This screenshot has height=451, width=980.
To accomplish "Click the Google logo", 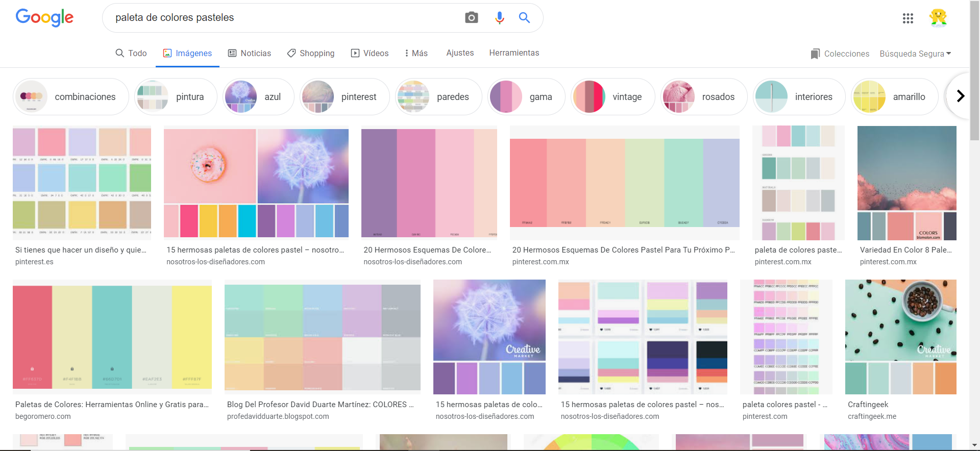I will point(44,17).
